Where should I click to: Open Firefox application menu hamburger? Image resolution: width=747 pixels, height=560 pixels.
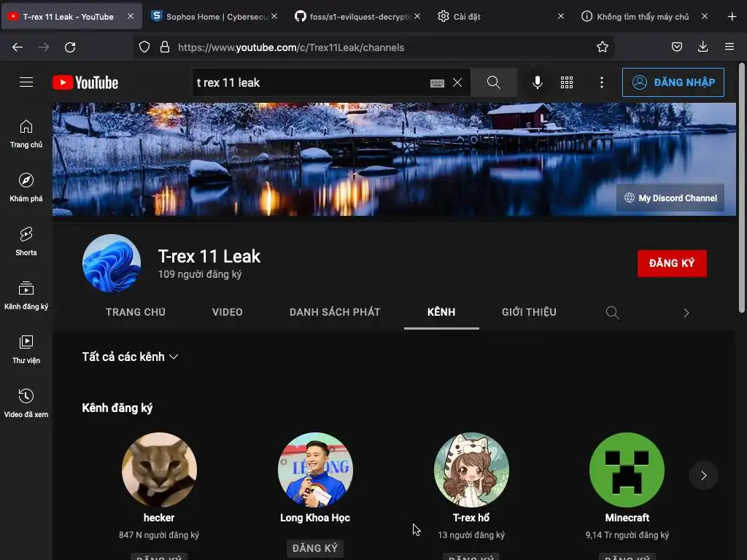pos(729,47)
